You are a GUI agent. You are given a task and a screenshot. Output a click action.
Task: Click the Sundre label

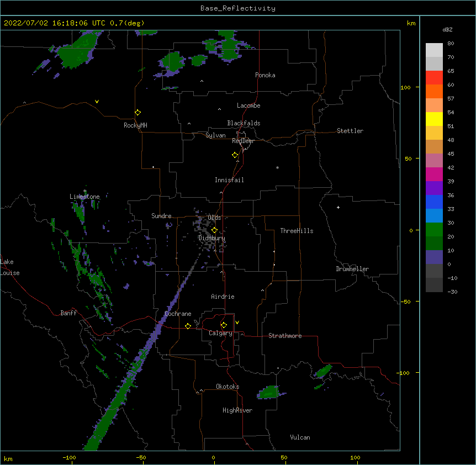click(161, 216)
